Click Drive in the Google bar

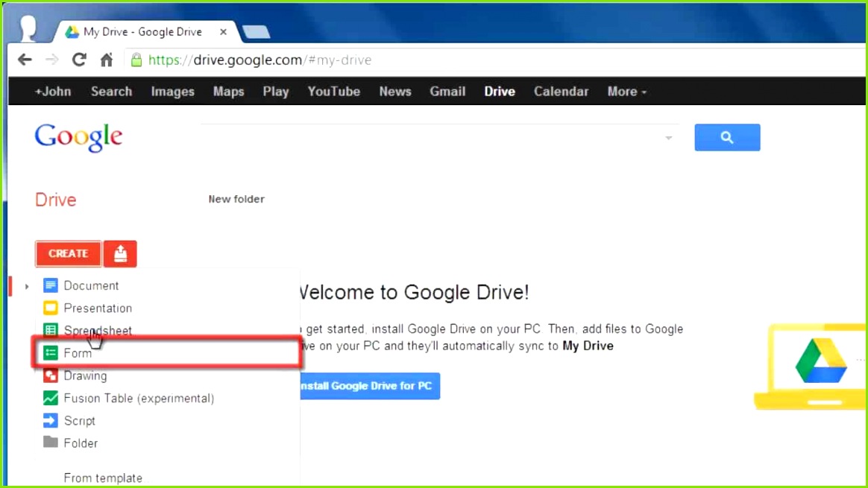(500, 92)
